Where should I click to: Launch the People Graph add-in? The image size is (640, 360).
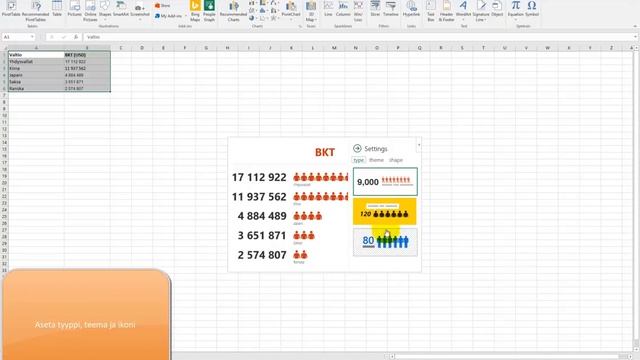click(209, 11)
